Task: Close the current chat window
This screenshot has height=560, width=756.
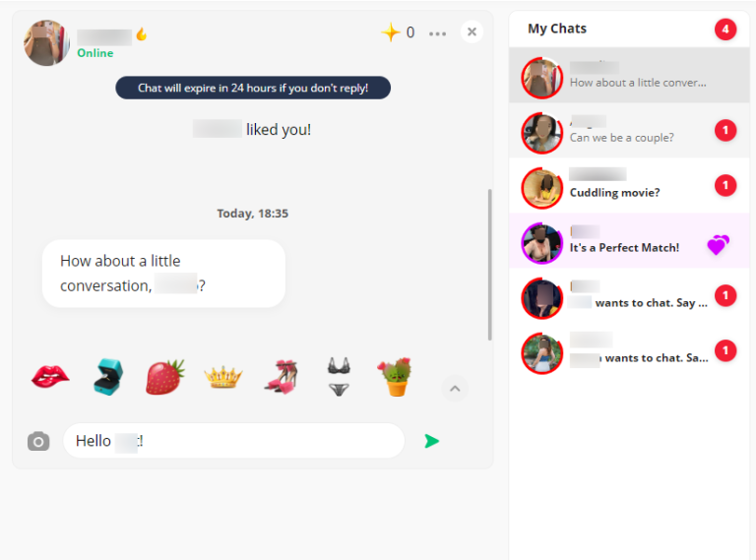Action: pos(472,31)
